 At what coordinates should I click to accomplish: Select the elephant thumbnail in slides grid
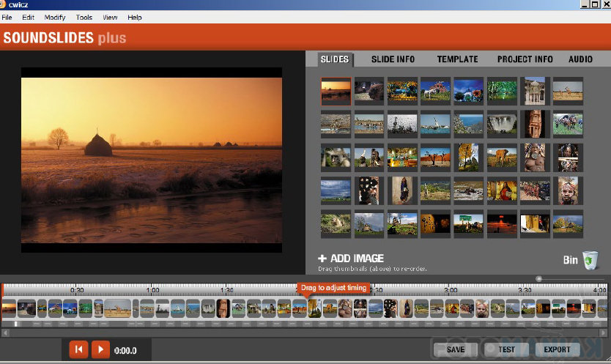(502, 157)
